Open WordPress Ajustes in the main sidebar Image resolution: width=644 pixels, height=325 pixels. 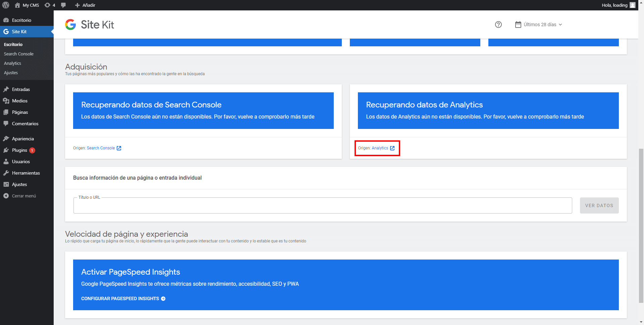click(x=27, y=184)
